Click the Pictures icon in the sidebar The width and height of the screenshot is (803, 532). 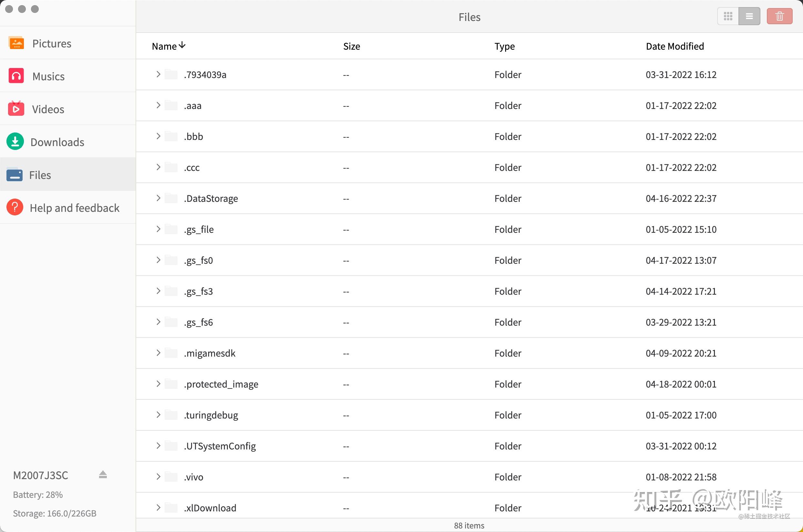[16, 43]
